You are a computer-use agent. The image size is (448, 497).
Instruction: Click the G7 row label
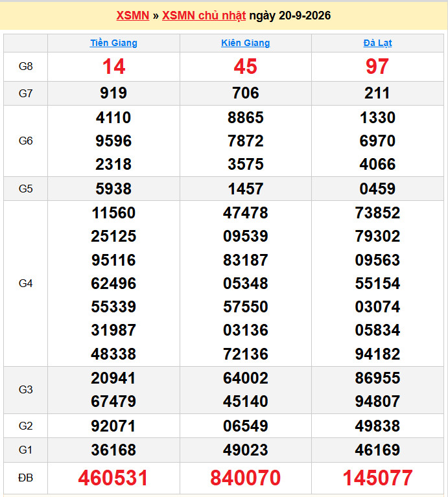pyautogui.click(x=26, y=93)
